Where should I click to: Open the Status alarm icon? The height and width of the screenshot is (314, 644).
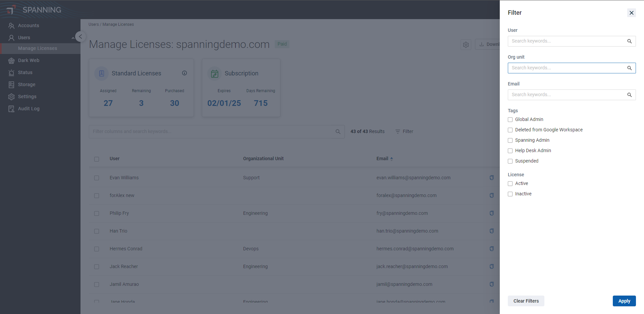11,73
